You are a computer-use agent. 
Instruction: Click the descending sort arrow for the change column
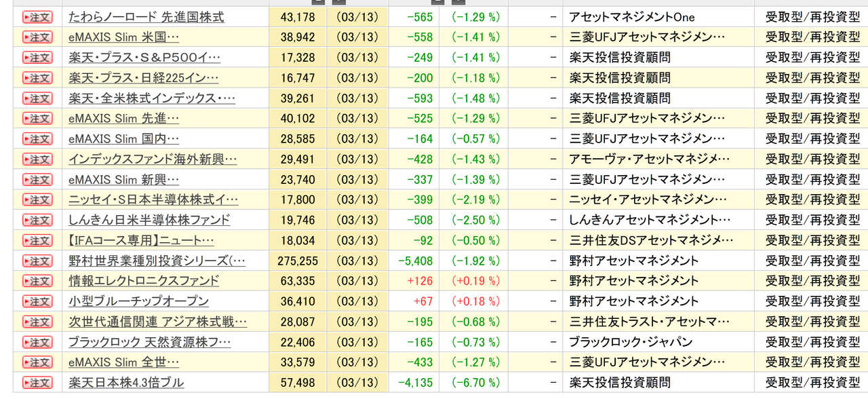(x=458, y=3)
